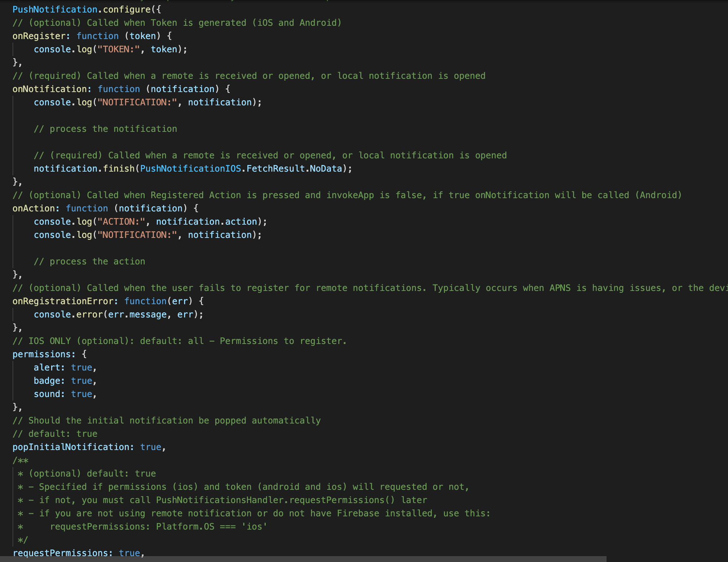
Task: Select the onRegistrationError property key
Action: click(63, 301)
